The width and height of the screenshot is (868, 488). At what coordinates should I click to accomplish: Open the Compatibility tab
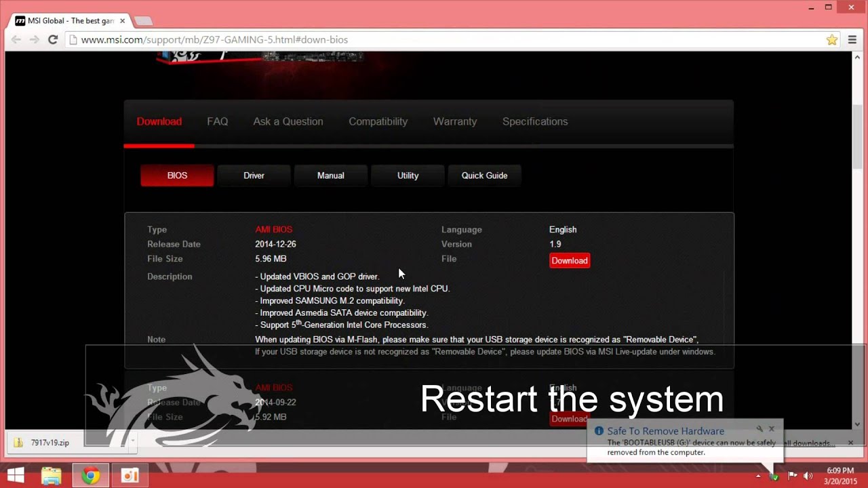(x=378, y=121)
